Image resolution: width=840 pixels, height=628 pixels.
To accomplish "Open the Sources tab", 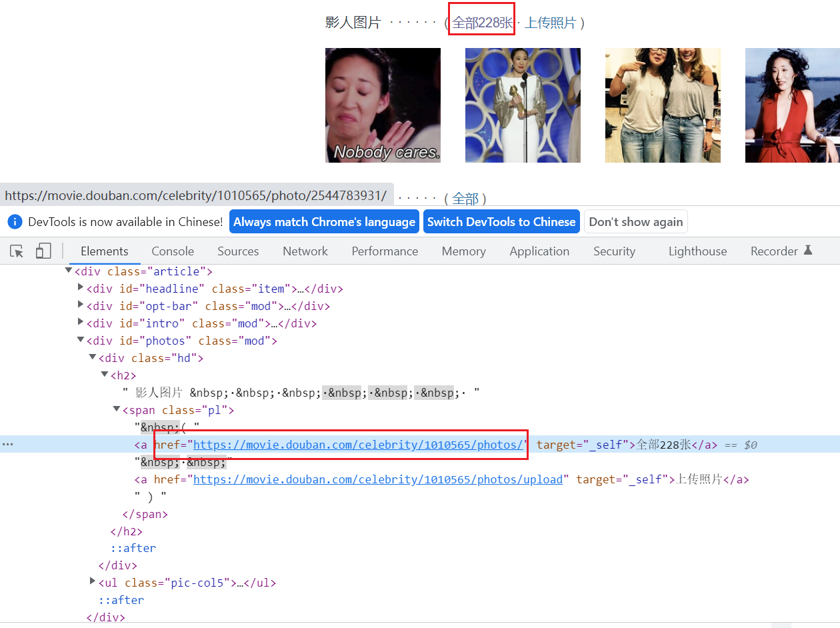I will (x=238, y=251).
